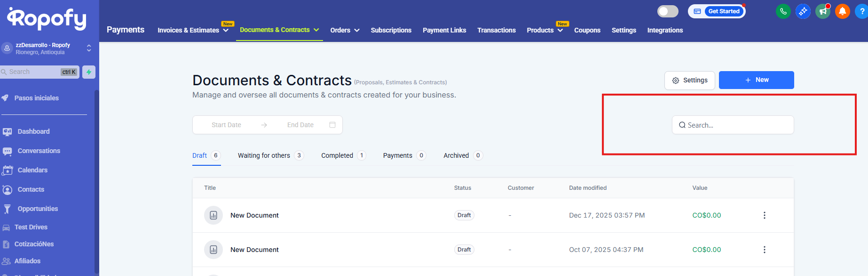Open the AI sparkle assistant icon

pyautogui.click(x=803, y=11)
